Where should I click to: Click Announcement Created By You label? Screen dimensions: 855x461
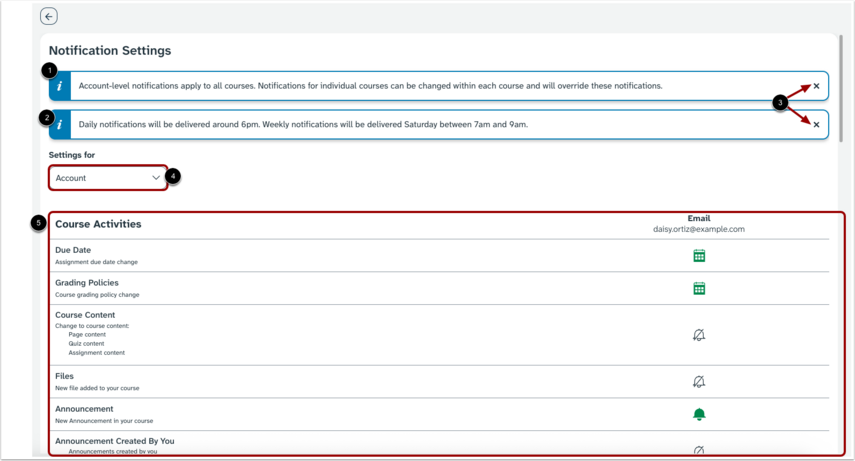click(x=115, y=441)
